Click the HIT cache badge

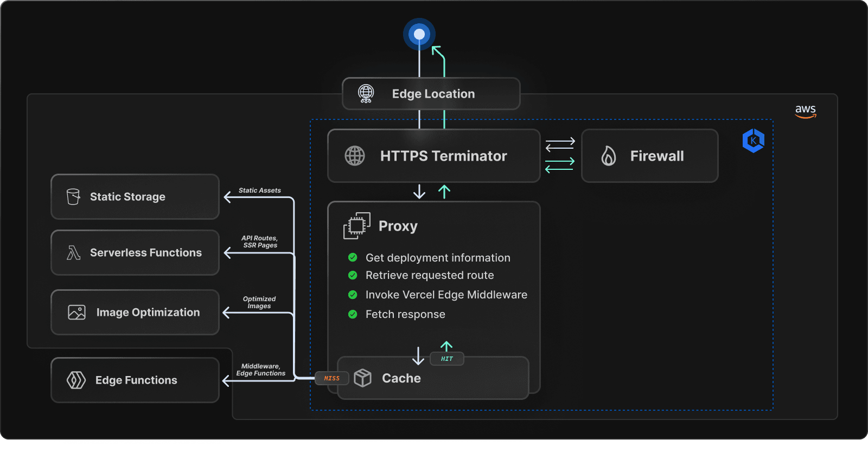tap(446, 359)
